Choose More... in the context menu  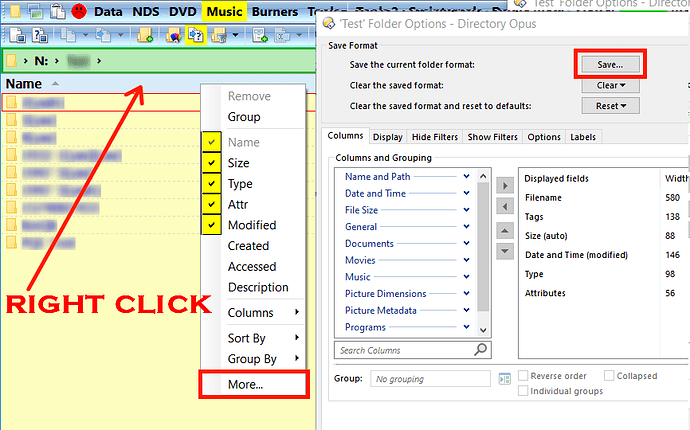254,384
